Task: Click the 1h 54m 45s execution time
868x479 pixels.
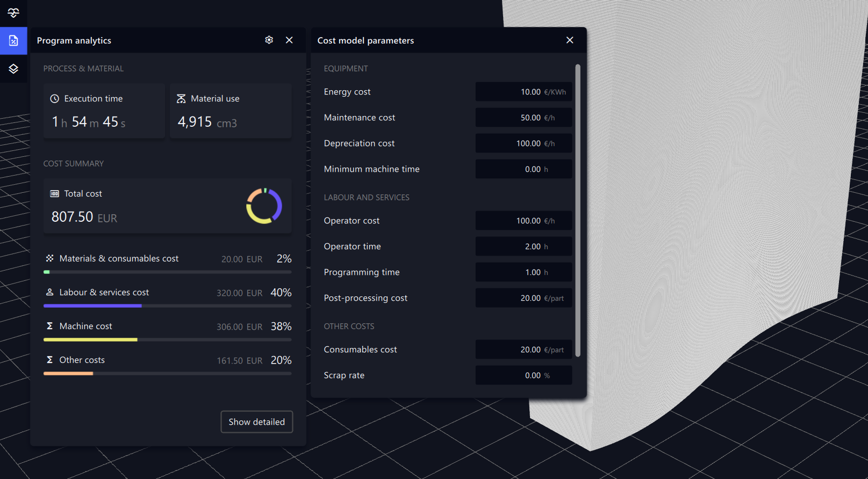Action: [x=89, y=122]
